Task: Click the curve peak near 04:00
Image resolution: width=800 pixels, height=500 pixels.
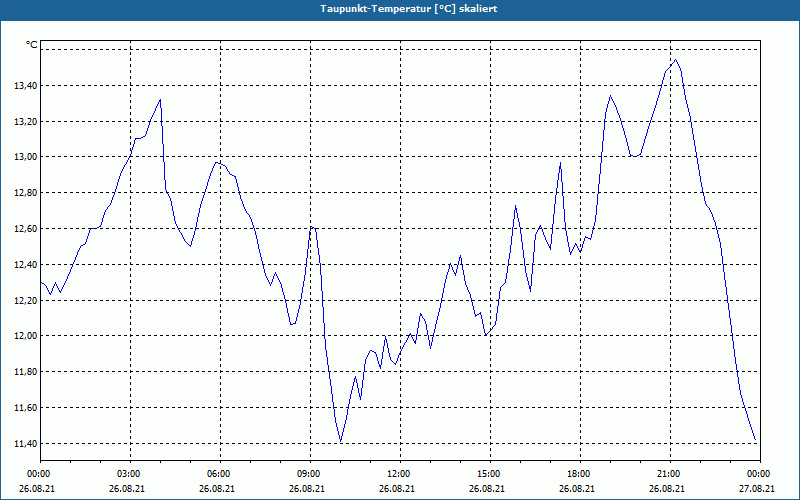Action: pos(160,99)
